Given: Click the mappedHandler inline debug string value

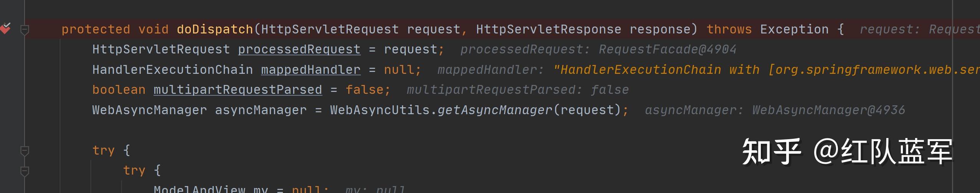Looking at the screenshot, I should pos(766,70).
